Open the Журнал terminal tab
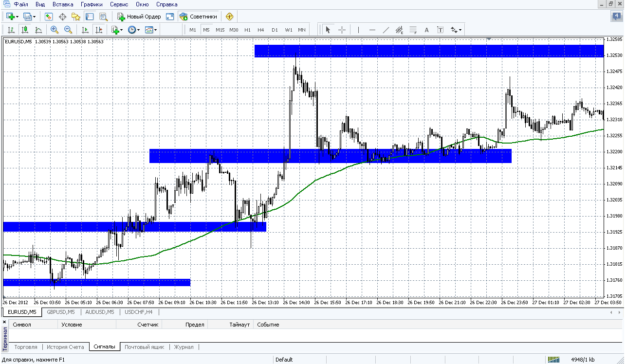Image resolution: width=626 pixels, height=364 pixels. [x=184, y=347]
